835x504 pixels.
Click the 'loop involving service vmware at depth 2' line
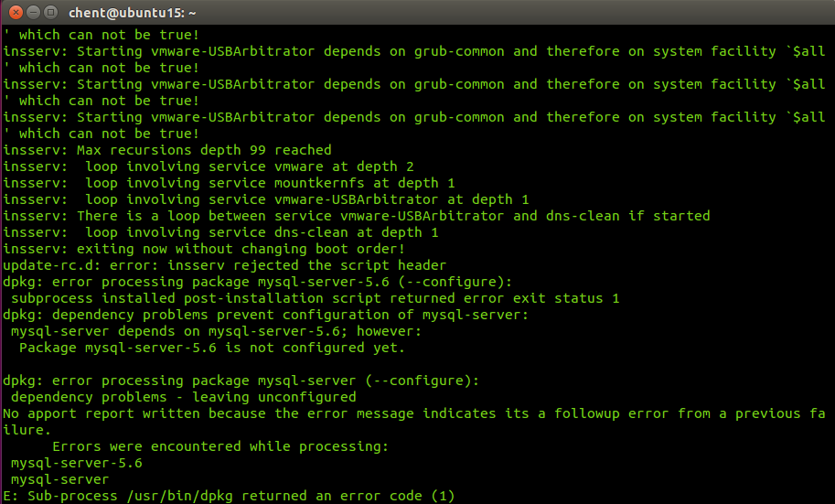pos(209,166)
